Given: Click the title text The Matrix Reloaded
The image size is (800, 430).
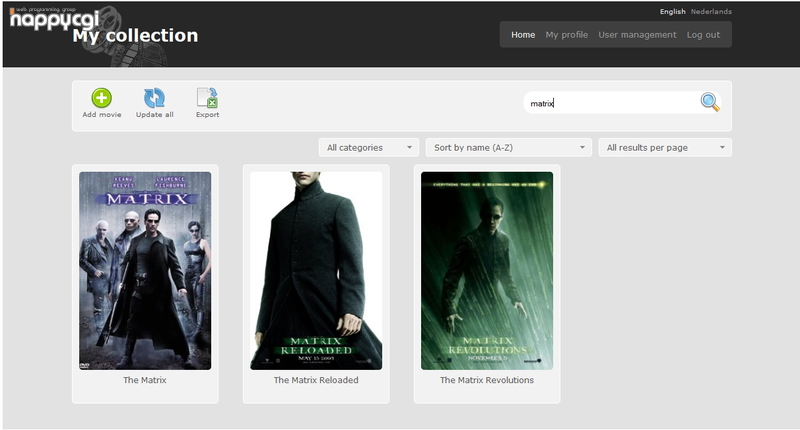Looking at the screenshot, I should (x=316, y=380).
